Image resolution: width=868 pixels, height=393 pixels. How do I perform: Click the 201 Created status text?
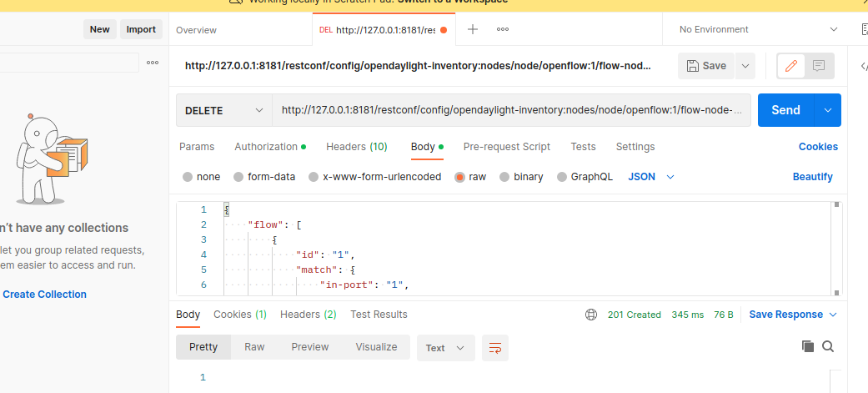[635, 315]
